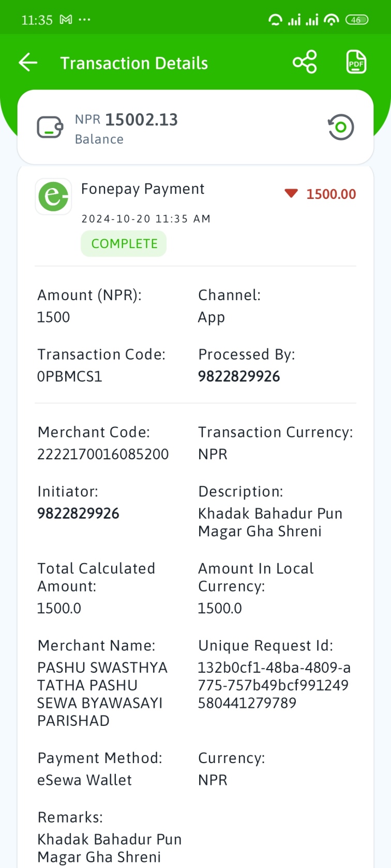Tap the Transaction Details header title
This screenshot has height=868, width=391.
click(134, 63)
